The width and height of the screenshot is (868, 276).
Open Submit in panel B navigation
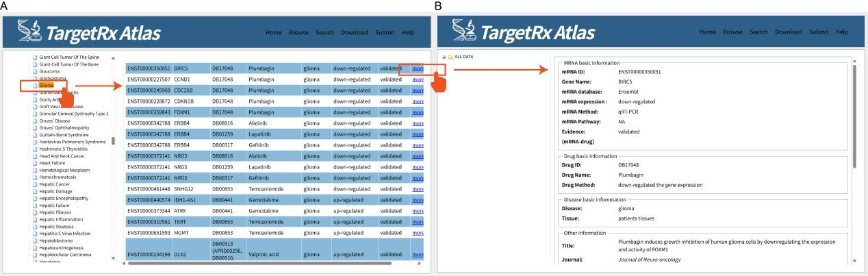click(x=819, y=32)
